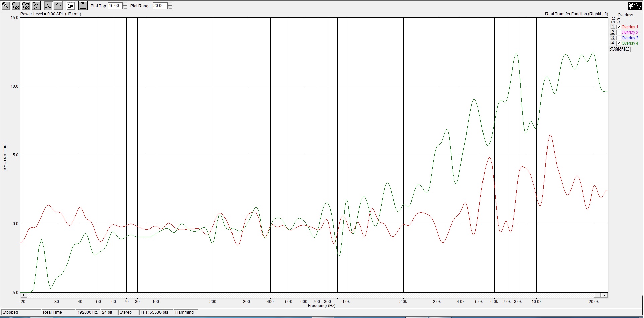Enable the Overlay 3 checkbox
The image size is (644, 318).
point(619,38)
